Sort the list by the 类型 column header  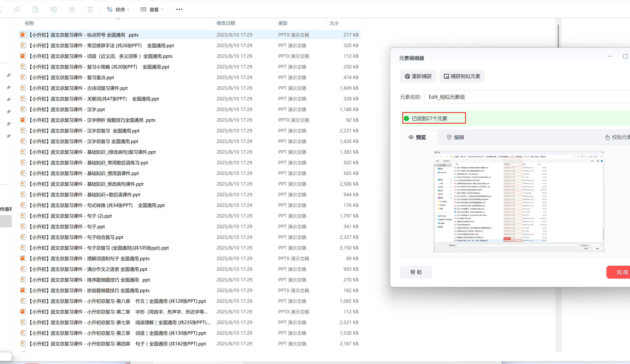pyautogui.click(x=283, y=23)
